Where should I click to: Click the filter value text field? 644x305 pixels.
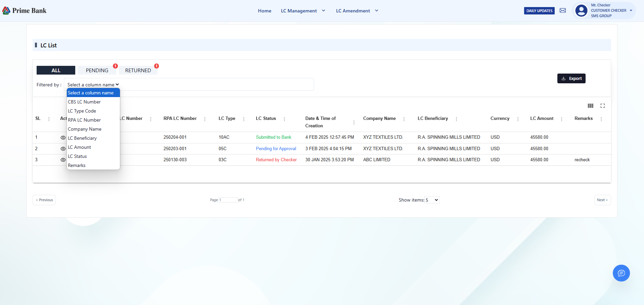pos(217,85)
